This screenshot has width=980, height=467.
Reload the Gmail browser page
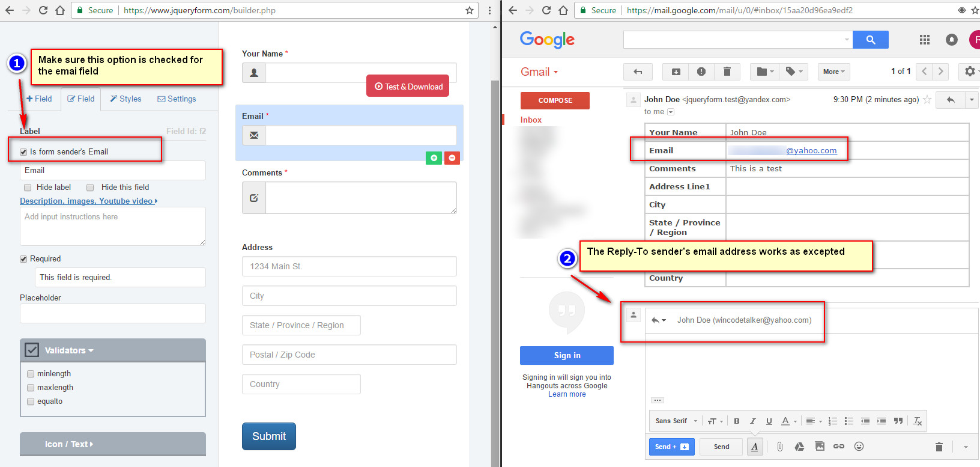click(546, 10)
